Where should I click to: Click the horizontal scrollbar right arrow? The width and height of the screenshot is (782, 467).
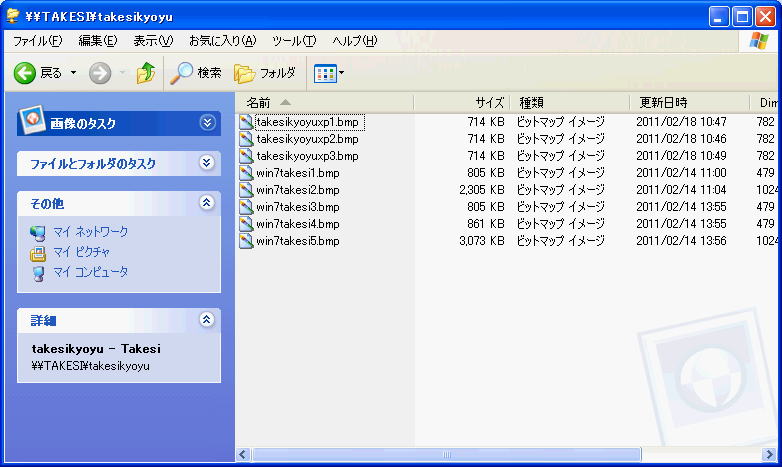click(x=769, y=455)
